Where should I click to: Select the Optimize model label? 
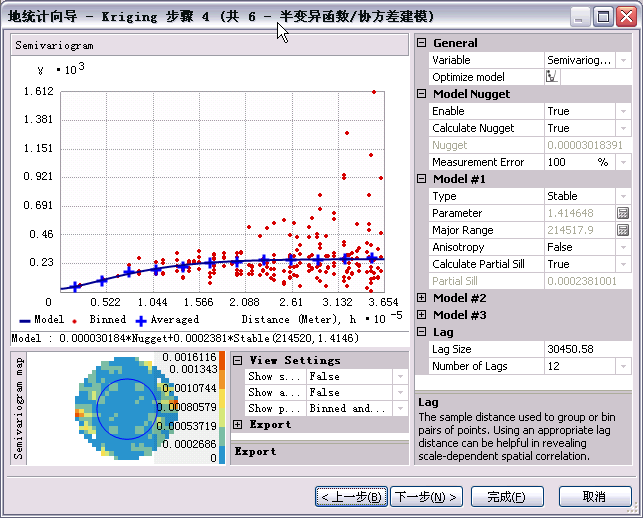click(x=468, y=77)
